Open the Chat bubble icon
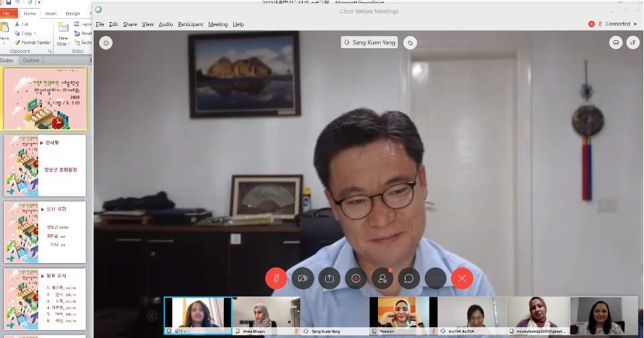The height and width of the screenshot is (338, 644). 409,278
